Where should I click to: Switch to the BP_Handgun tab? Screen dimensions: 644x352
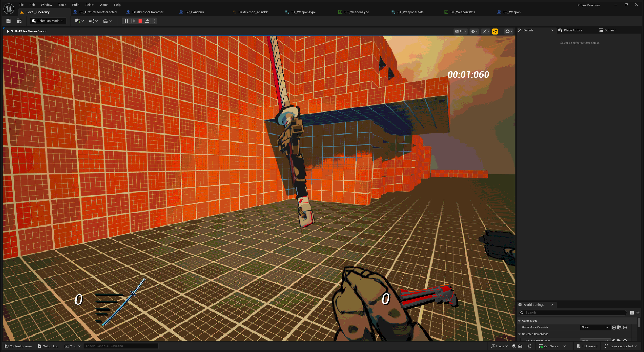(194, 12)
